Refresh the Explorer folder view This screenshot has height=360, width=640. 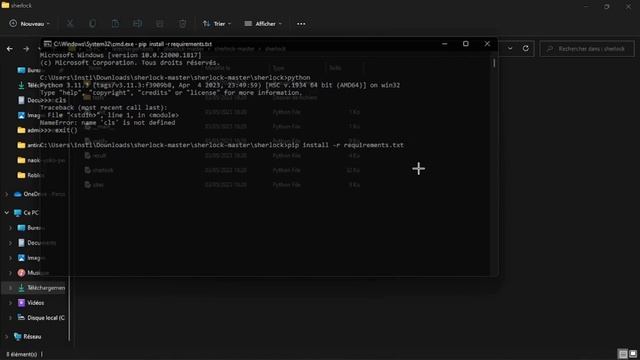pyautogui.click(x=526, y=49)
